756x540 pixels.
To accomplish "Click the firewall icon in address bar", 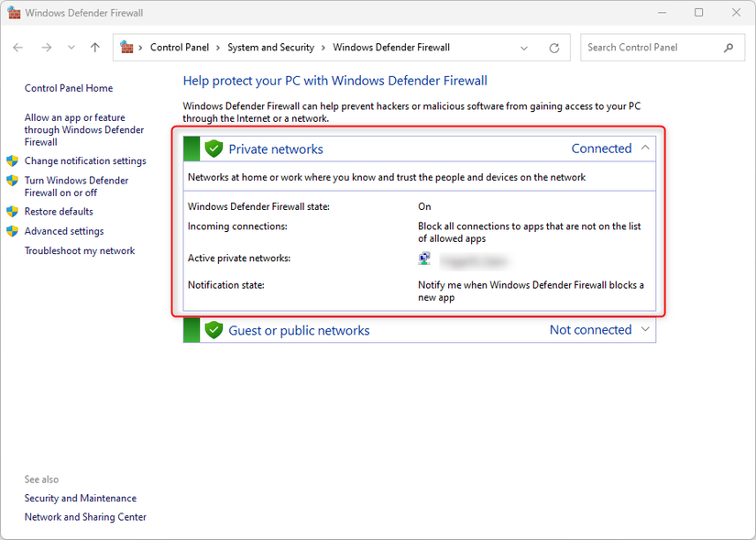I will (x=126, y=47).
